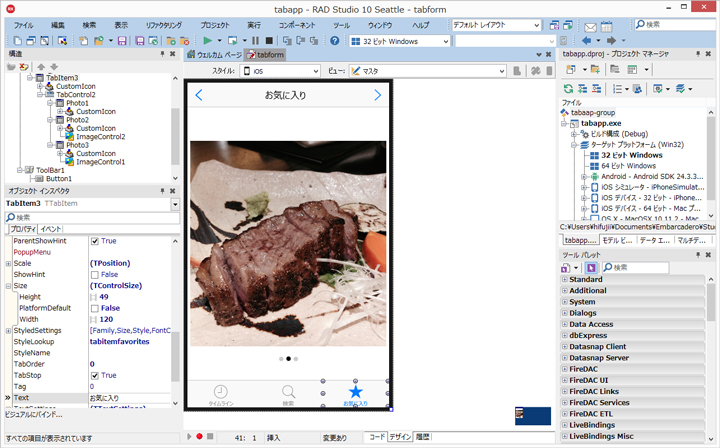Click the purple Save file icon

[122, 41]
